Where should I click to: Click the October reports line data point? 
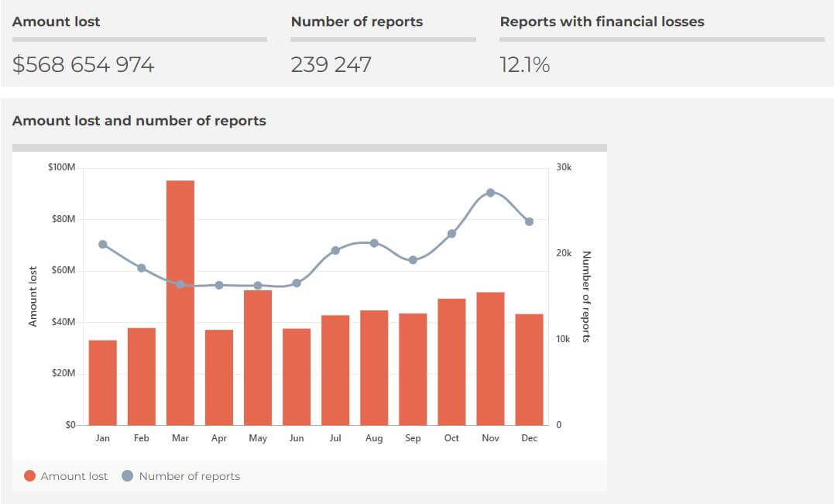tap(451, 234)
